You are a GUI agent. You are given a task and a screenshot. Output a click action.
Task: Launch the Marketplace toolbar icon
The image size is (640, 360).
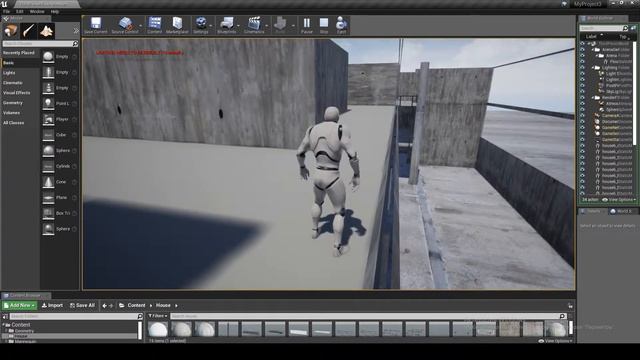177,23
